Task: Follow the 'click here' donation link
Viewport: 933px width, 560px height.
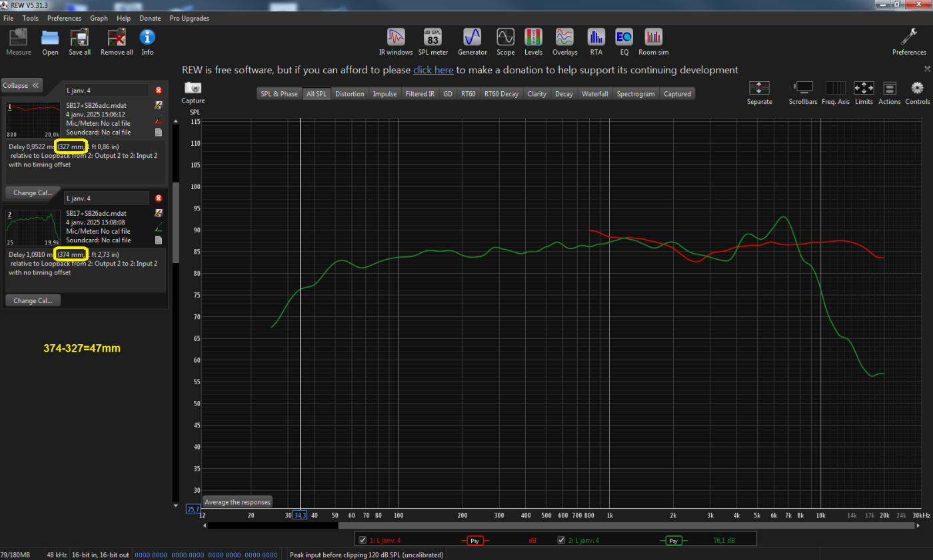Action: tap(433, 70)
